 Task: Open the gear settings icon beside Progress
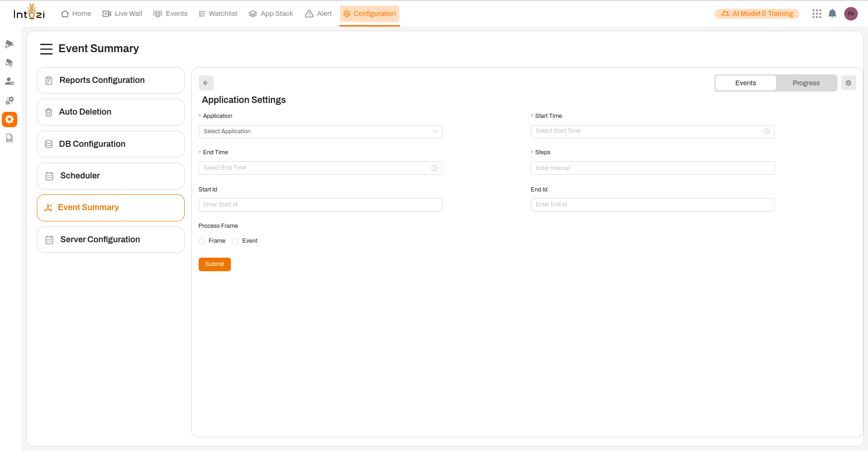[848, 83]
